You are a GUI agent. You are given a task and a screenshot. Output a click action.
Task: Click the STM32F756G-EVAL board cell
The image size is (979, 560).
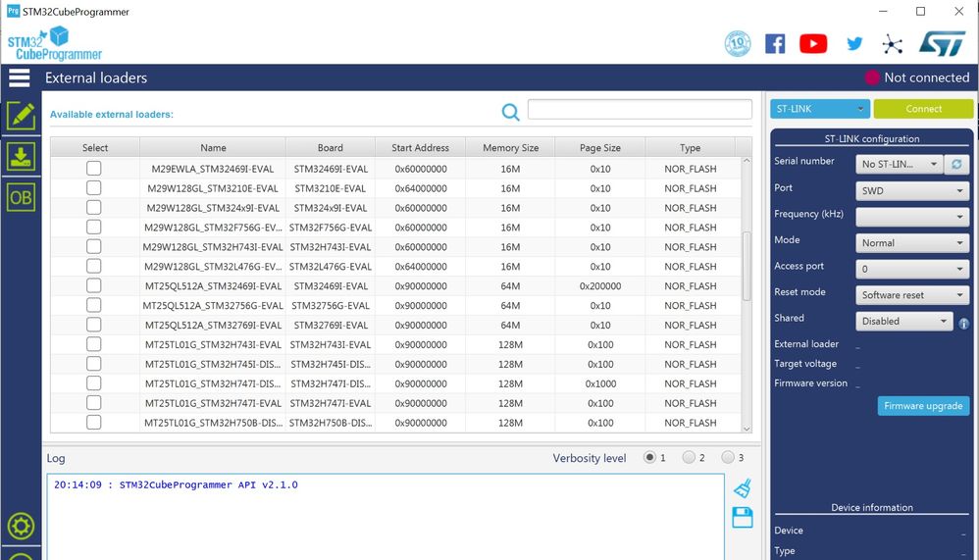pyautogui.click(x=331, y=228)
